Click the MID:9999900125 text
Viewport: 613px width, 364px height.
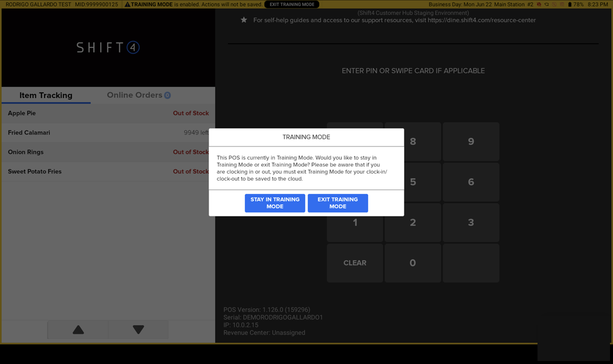tap(96, 5)
